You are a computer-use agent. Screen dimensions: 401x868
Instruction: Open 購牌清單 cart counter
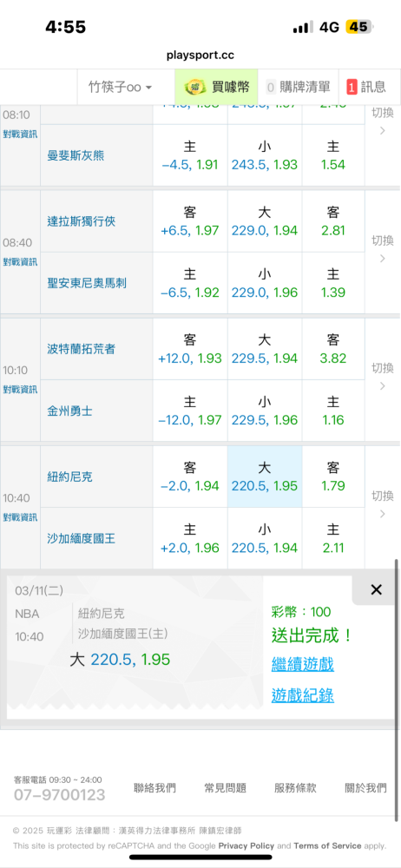point(298,87)
